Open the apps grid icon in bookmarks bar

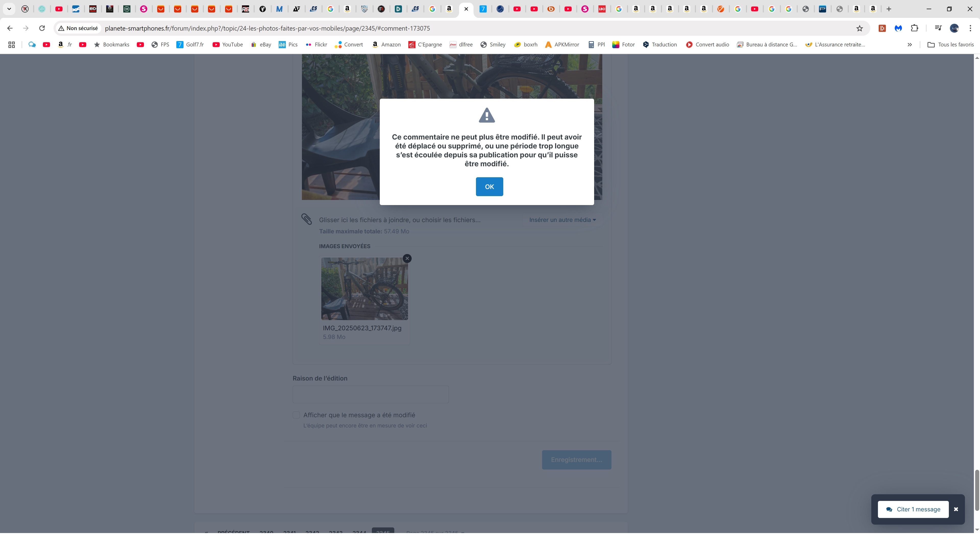pos(11,44)
